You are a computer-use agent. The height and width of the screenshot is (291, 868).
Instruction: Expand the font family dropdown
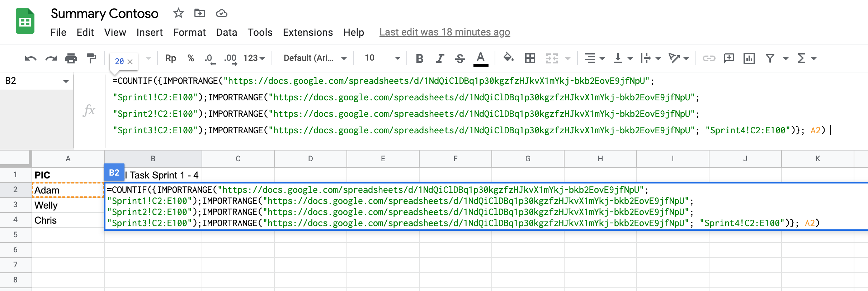(315, 58)
